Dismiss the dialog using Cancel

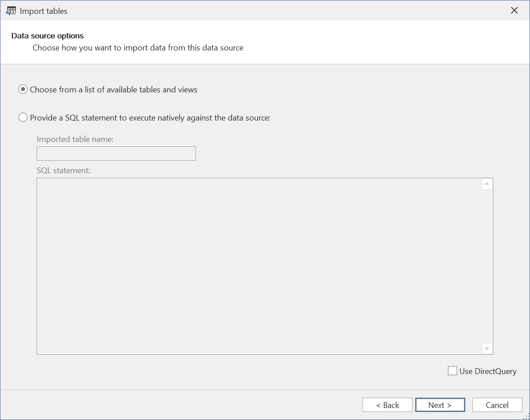[497, 405]
